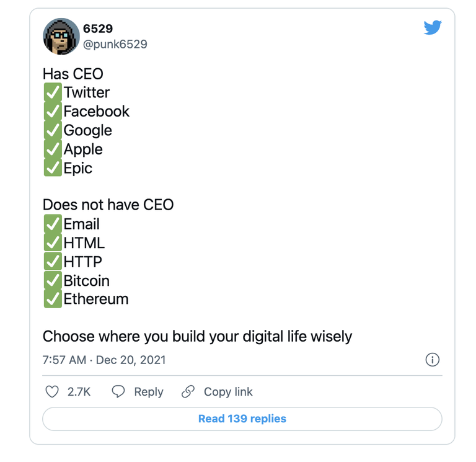Click the green checkmark next to Email
This screenshot has height=462, width=476.
(53, 223)
